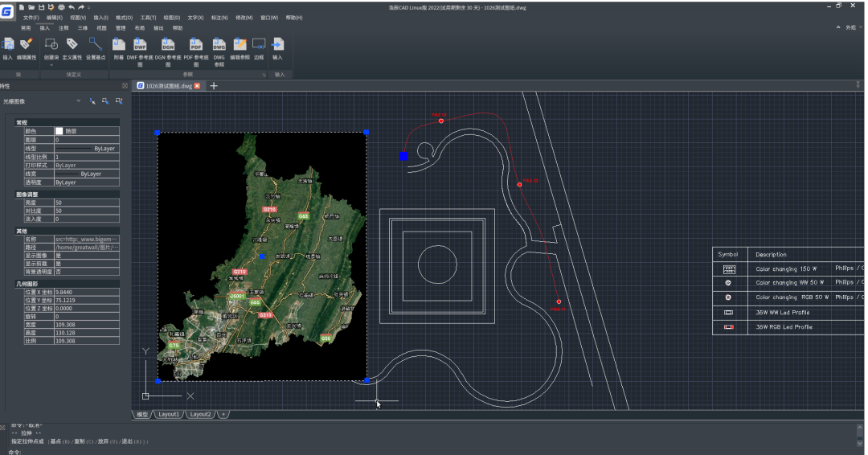Open the 光栅图像 object type dropdown

point(78,101)
